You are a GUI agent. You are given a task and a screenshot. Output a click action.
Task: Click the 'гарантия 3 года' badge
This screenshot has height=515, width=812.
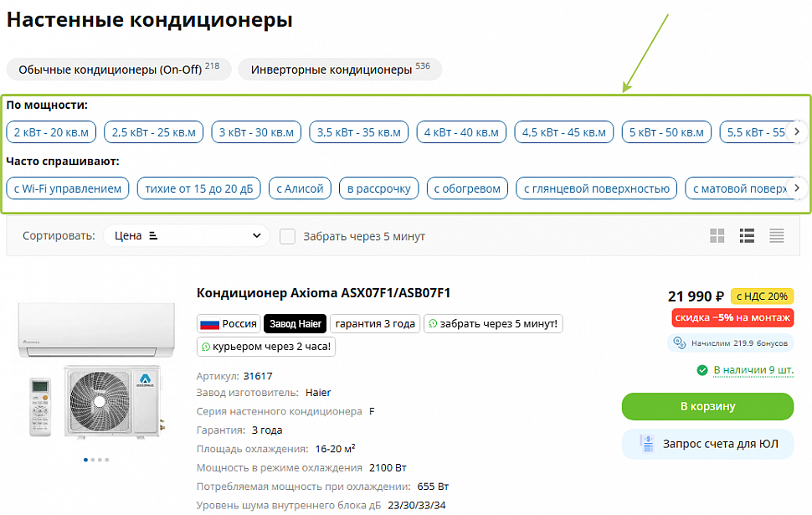pos(375,324)
